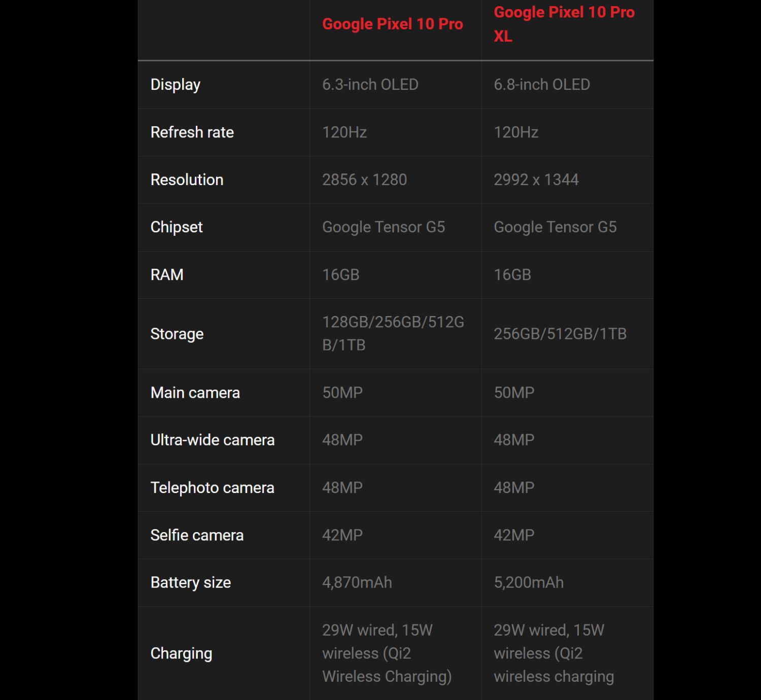
Task: Click the 2856 x 1280 resolution value
Action: pos(364,180)
